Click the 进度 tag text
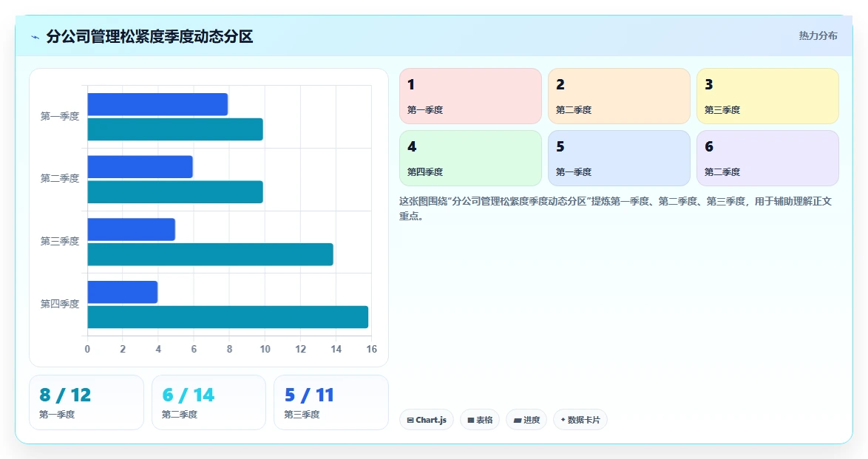The image size is (868, 459). 532,421
